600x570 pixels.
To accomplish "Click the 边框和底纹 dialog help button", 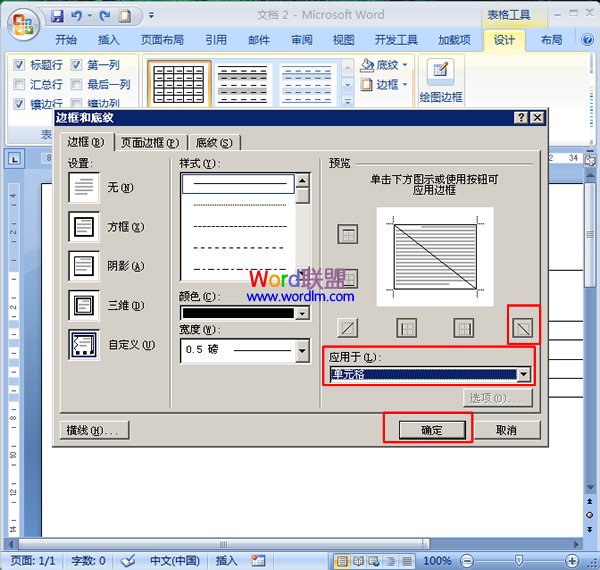I will click(x=521, y=118).
